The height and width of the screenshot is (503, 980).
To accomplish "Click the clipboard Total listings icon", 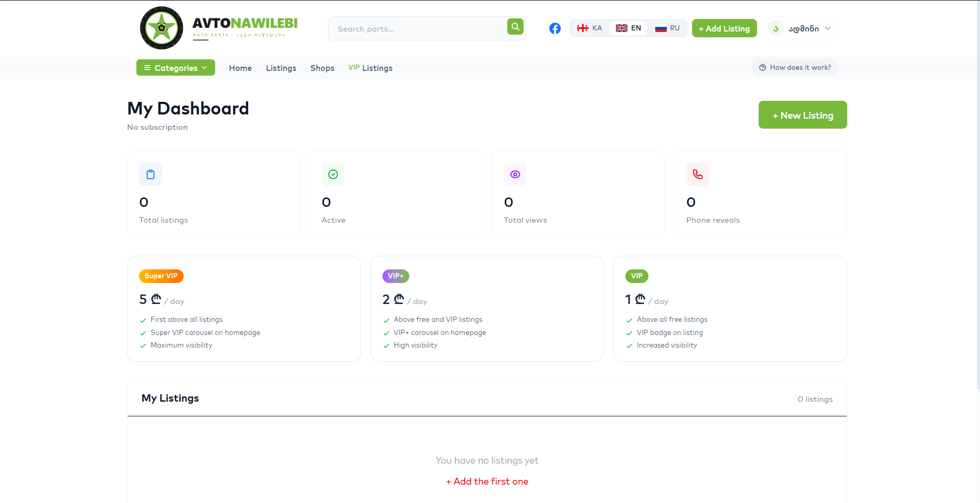I will pos(151,174).
